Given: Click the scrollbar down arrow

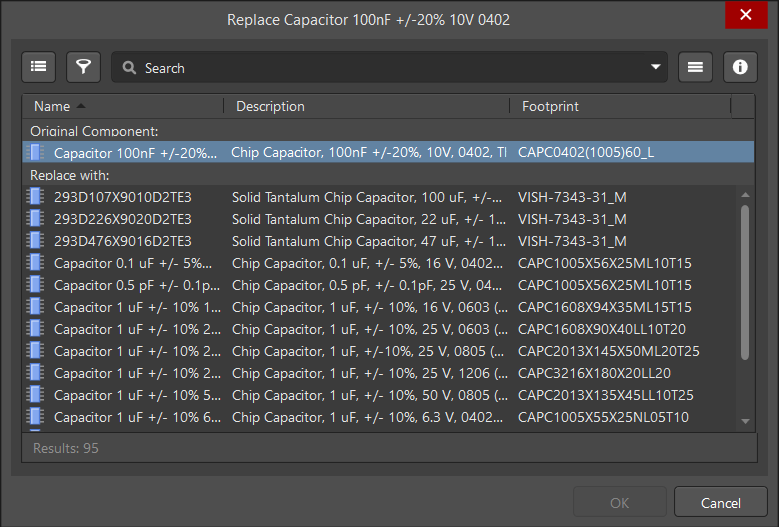Looking at the screenshot, I should click(743, 423).
